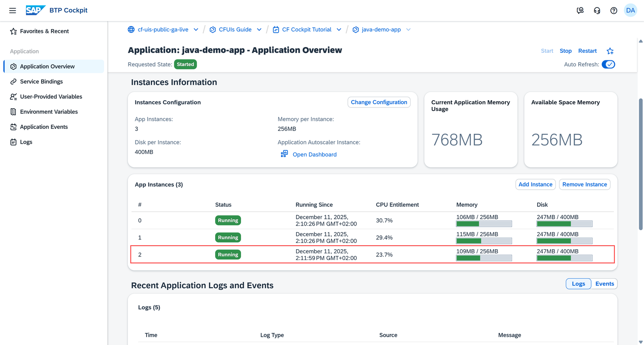This screenshot has width=644, height=345.
Task: Click the disabled Start button
Action: click(547, 51)
